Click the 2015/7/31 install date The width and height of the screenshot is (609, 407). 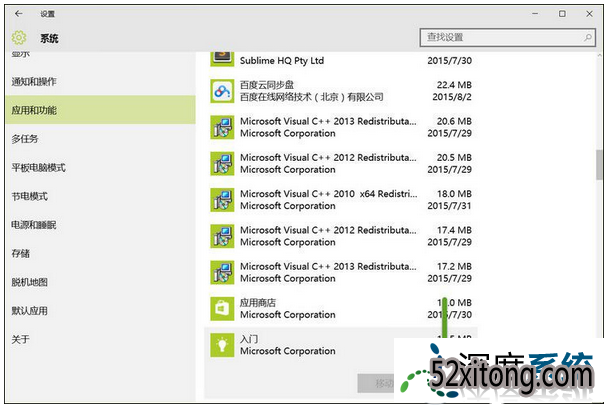tap(449, 205)
